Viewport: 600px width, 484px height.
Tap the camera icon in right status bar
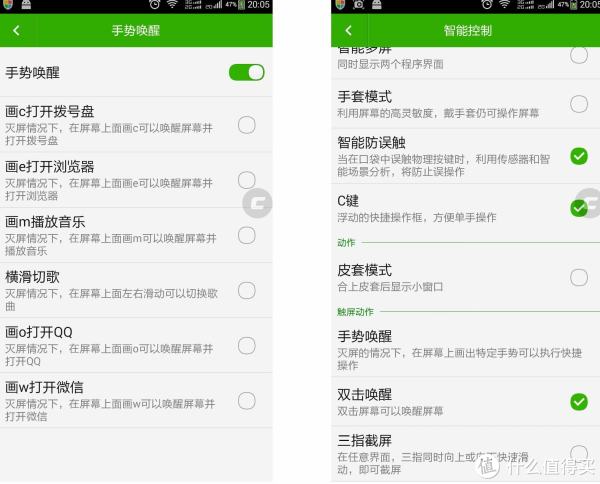pos(358,5)
